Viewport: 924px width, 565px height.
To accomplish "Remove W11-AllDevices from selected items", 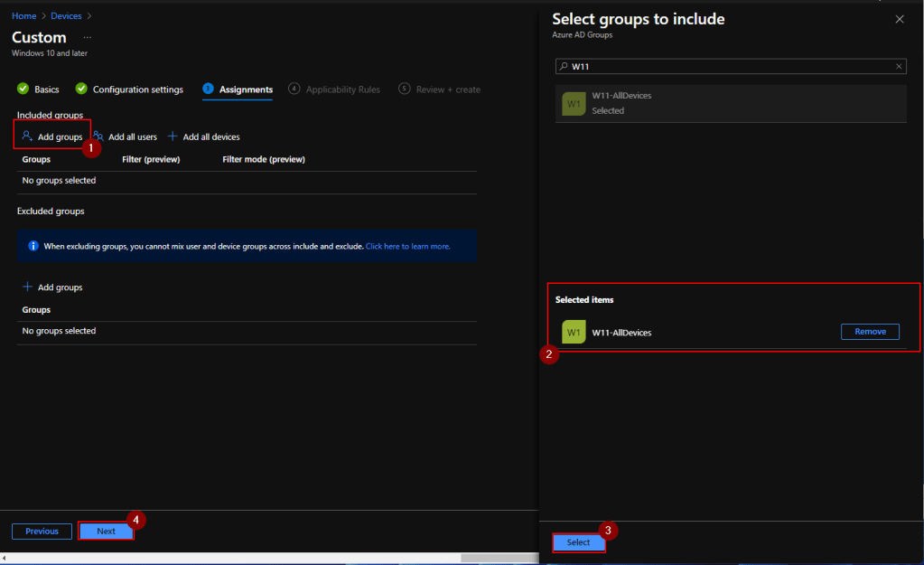I will click(x=870, y=332).
